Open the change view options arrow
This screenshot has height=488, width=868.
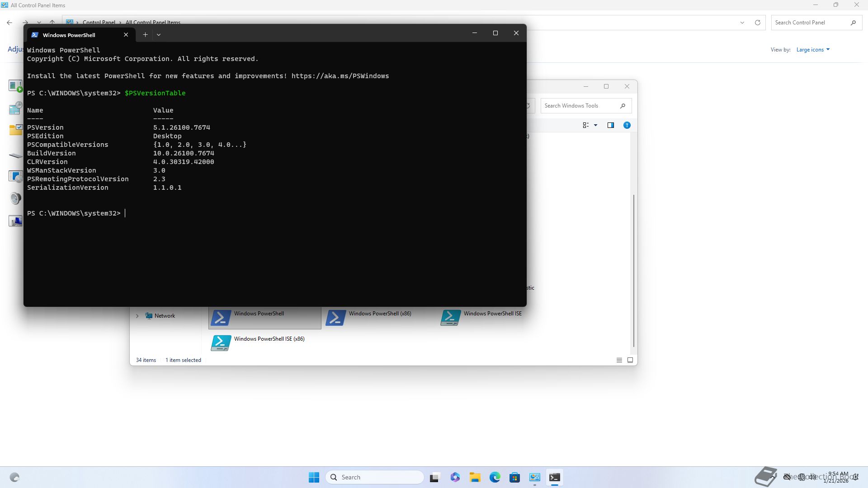point(595,125)
